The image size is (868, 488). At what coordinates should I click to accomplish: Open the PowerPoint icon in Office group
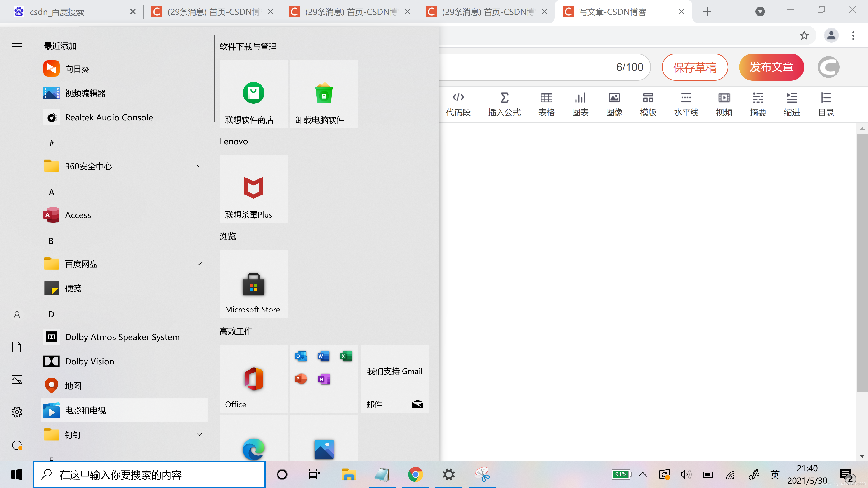[301, 379]
